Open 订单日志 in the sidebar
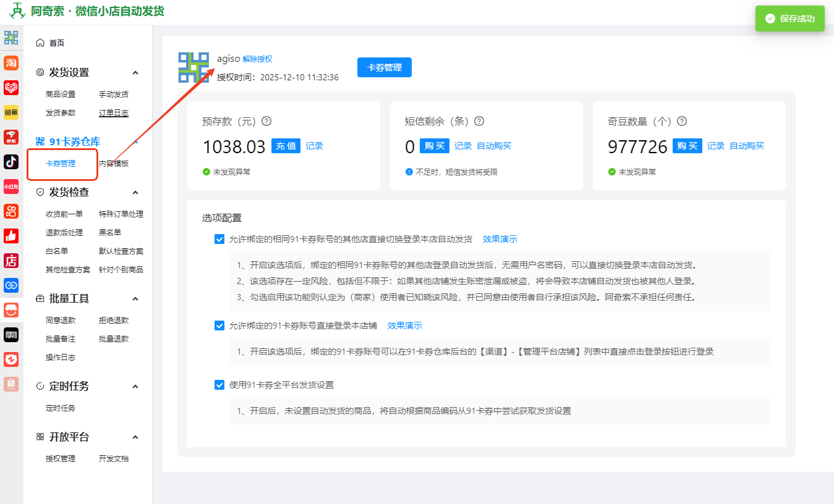The image size is (834, 504). coord(114,113)
